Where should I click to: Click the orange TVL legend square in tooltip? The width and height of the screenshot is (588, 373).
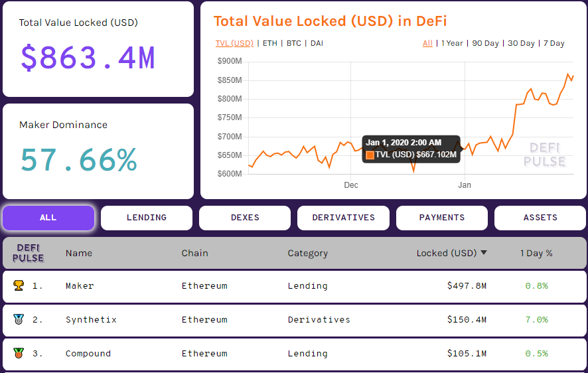(x=370, y=155)
